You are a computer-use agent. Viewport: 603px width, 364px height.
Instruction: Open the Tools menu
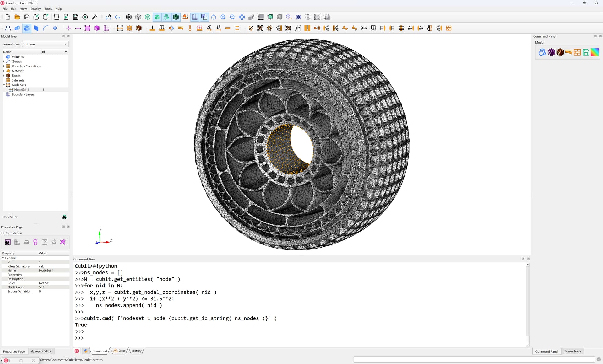(48, 9)
